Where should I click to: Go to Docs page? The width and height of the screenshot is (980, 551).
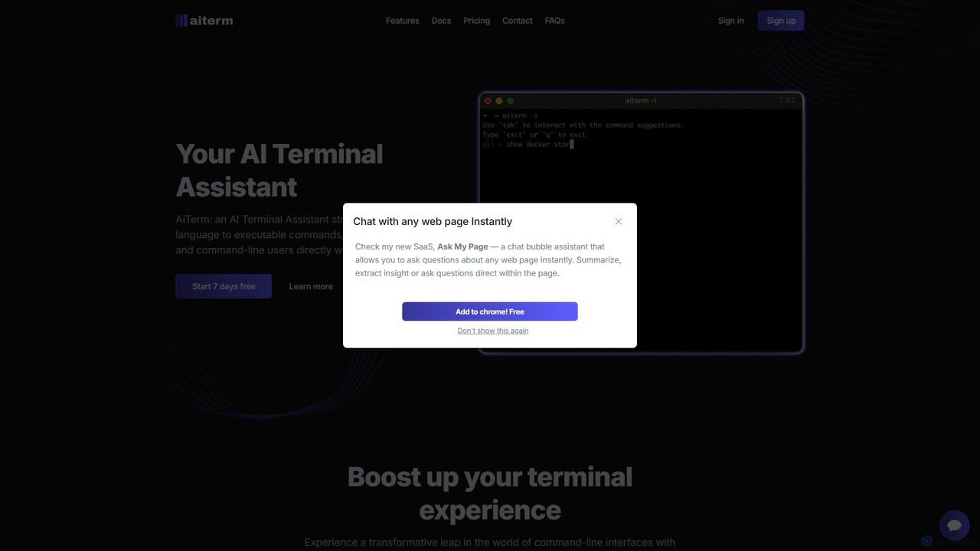point(441,21)
